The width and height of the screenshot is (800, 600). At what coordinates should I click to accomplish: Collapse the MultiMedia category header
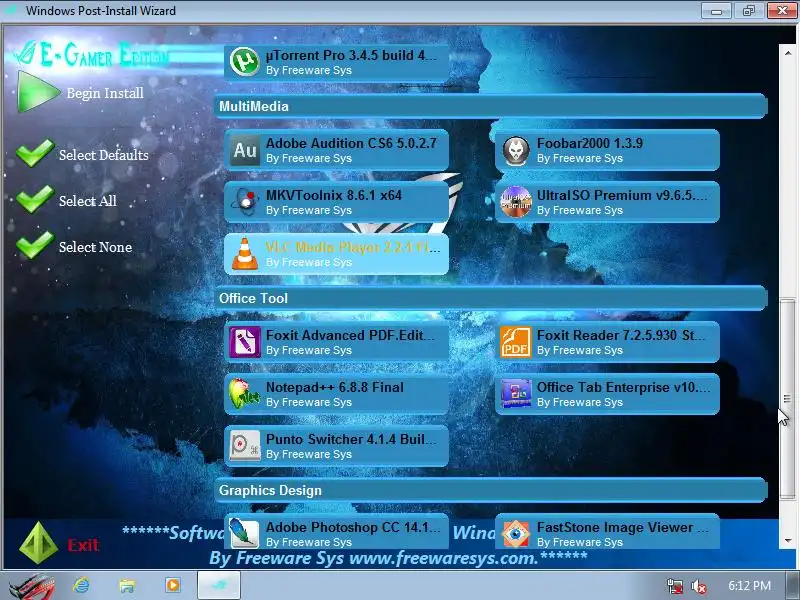coord(491,106)
